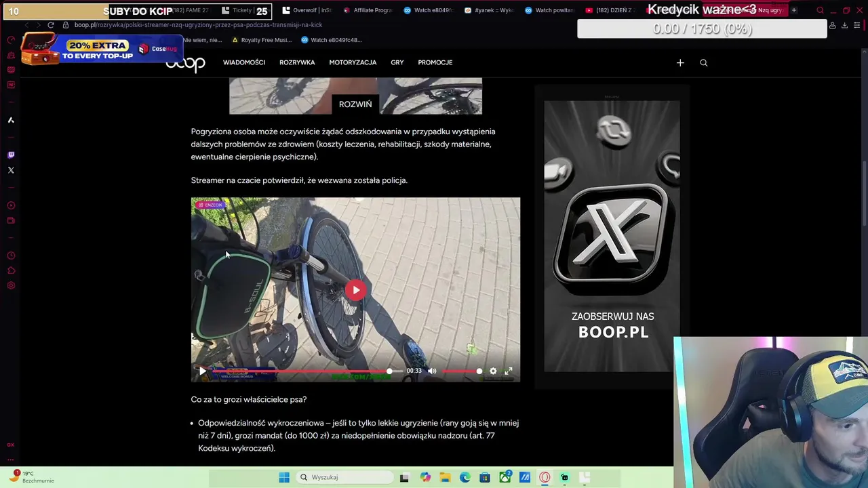The width and height of the screenshot is (868, 488).
Task: Launch Copilot from the taskbar
Action: click(425, 477)
